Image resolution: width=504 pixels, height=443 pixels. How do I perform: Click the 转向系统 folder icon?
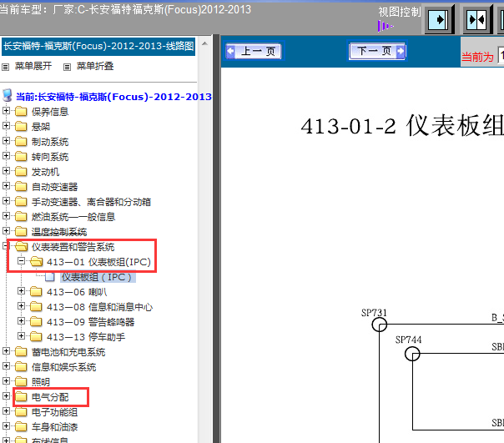(x=21, y=157)
